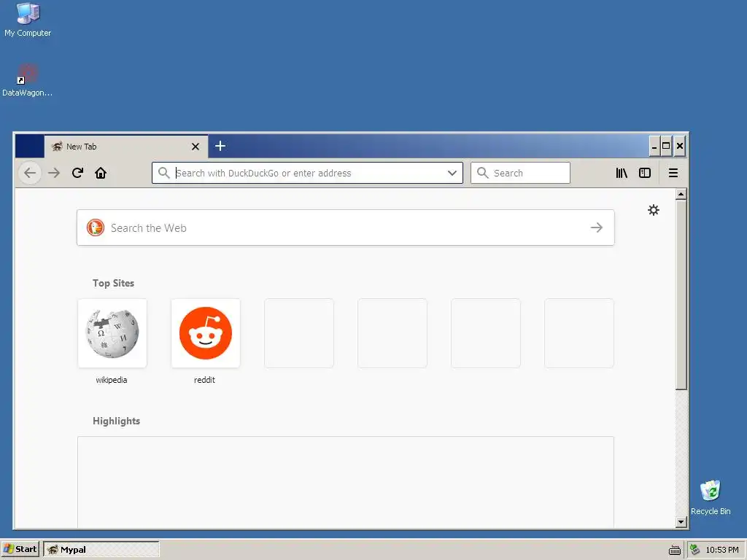Focus the address bar field
The image size is (747, 560).
pos(307,173)
